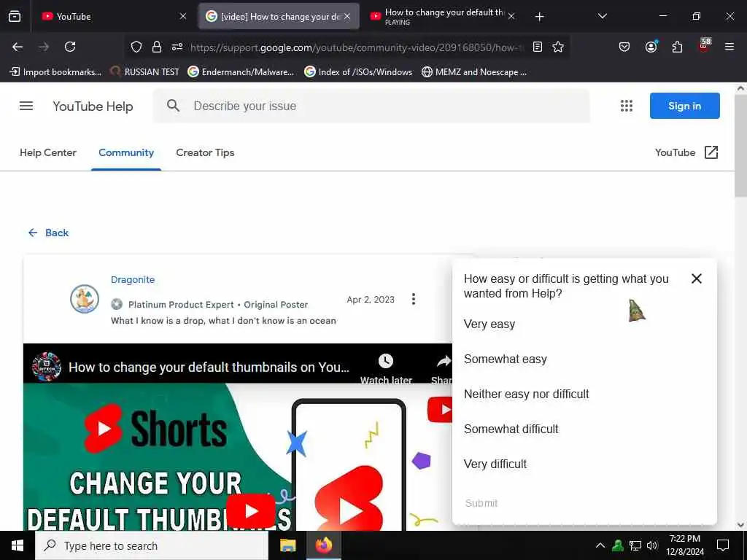Close the playing video tab
The height and width of the screenshot is (560, 747).
pyautogui.click(x=511, y=16)
